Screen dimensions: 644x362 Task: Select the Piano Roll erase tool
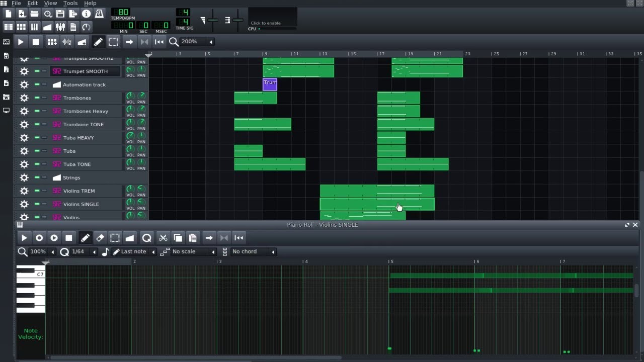(100, 238)
